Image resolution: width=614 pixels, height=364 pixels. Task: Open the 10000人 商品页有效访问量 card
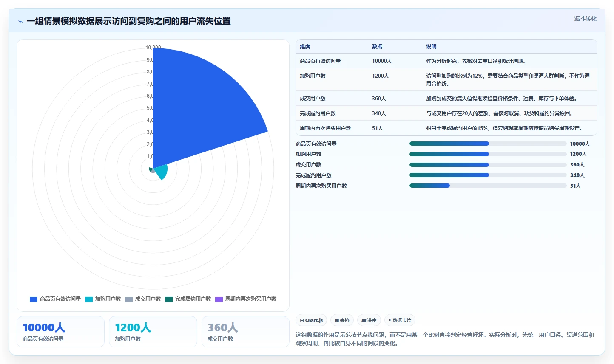click(60, 332)
